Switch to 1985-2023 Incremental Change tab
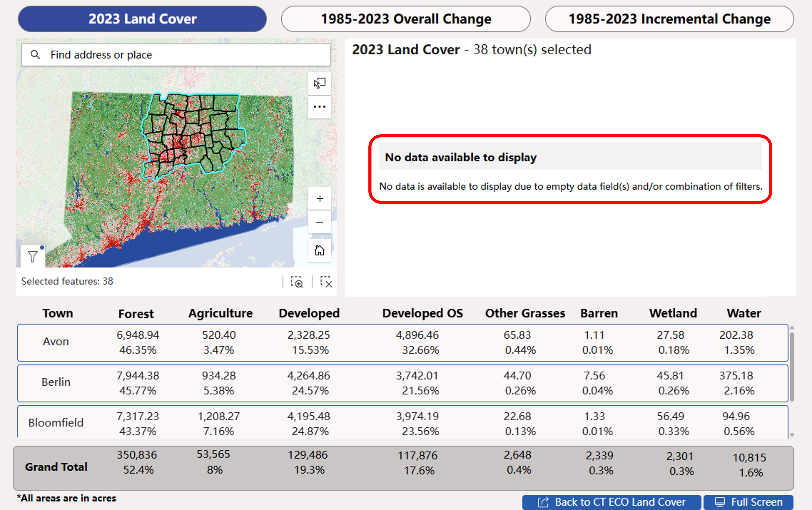Viewport: 812px width, 510px height. point(669,19)
